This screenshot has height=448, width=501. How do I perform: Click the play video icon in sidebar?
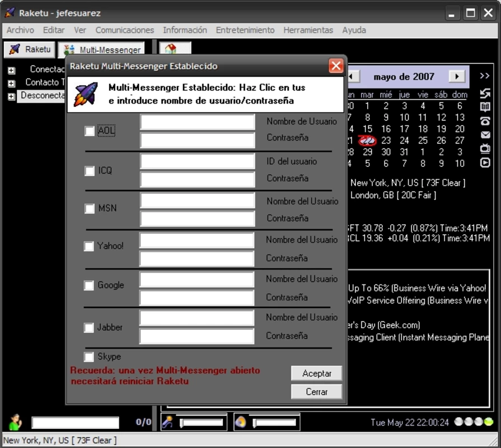pos(485,163)
